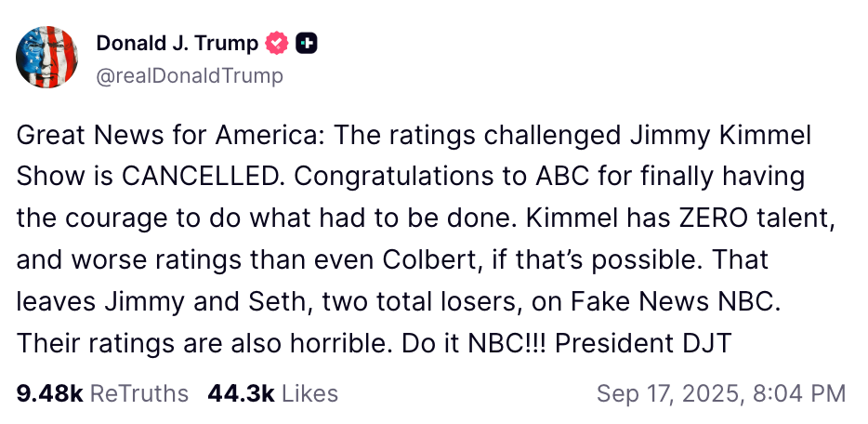
Task: Click the ReTruths label
Action: click(x=139, y=393)
